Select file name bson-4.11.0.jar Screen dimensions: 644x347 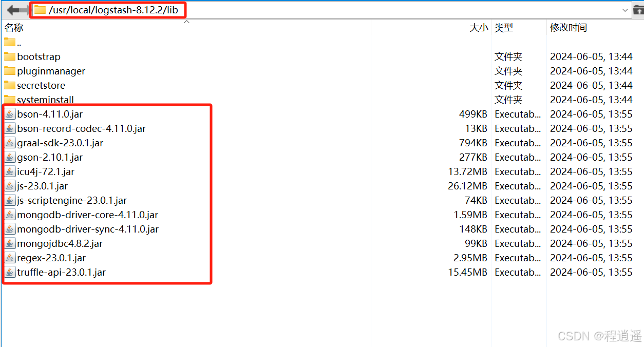coord(50,114)
